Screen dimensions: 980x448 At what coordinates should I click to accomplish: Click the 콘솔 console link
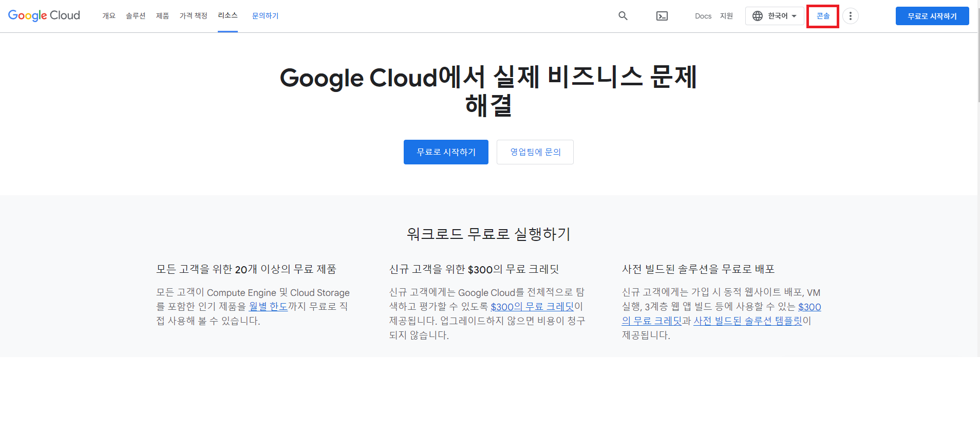(x=823, y=16)
